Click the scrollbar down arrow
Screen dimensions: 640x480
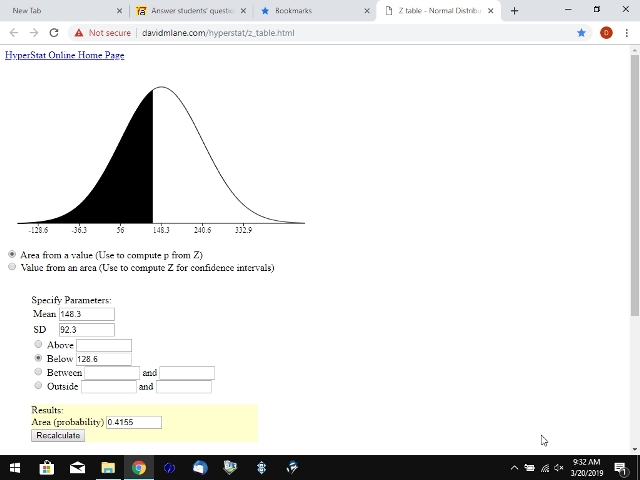[635, 449]
